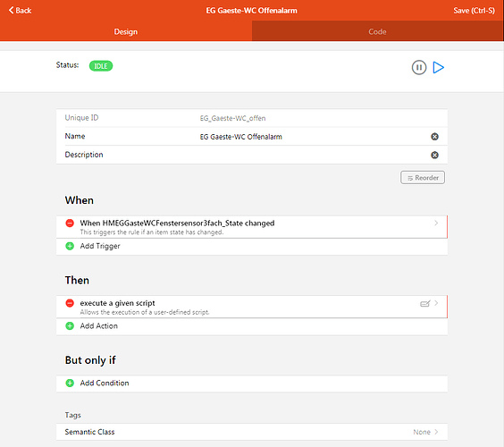Expand the trigger details chevron
Screen dimensions: 504x447
click(436, 223)
